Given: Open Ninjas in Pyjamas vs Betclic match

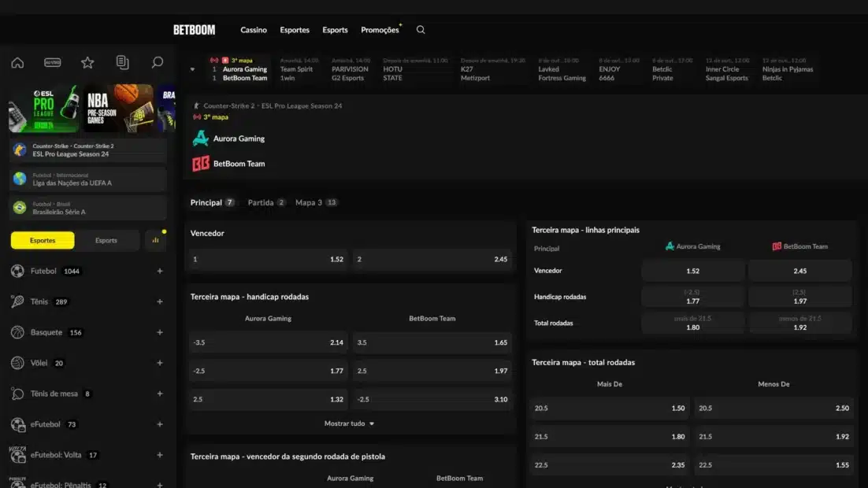Looking at the screenshot, I should (788, 70).
